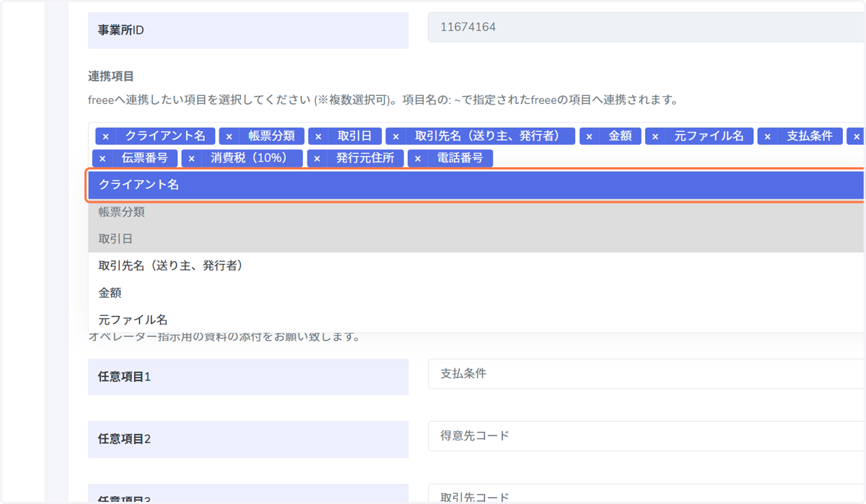Click the 任意項目1 label
The height and width of the screenshot is (504, 866).
124,376
